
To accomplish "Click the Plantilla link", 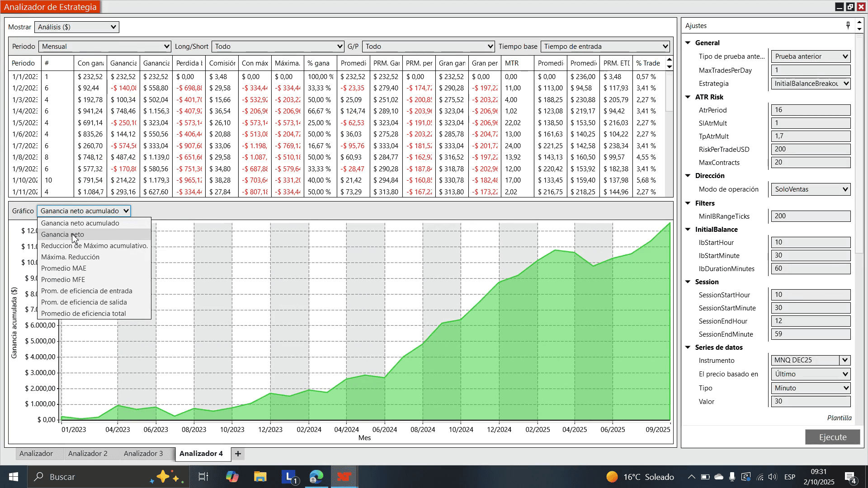I will click(839, 418).
